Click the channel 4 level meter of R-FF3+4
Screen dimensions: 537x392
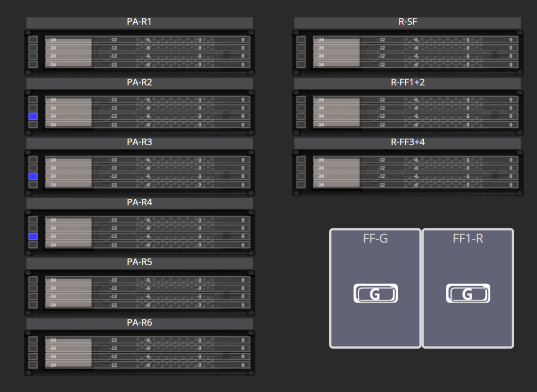tap(415, 184)
